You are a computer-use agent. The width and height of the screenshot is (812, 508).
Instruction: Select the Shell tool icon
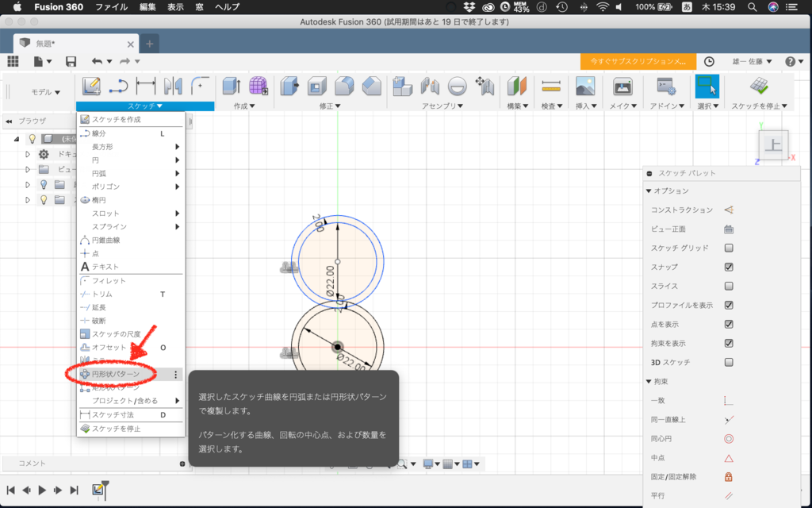click(317, 86)
